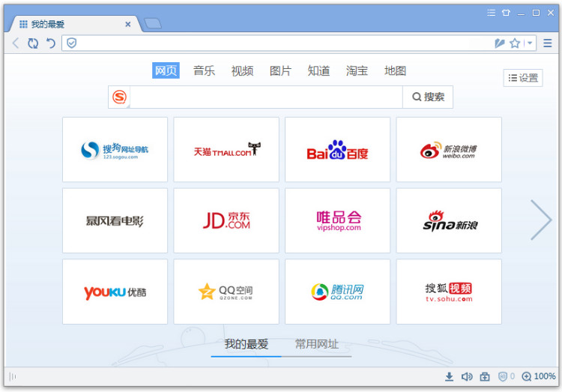Open the YOUKU 优酷 tile
The height and width of the screenshot is (392, 562).
tap(115, 292)
